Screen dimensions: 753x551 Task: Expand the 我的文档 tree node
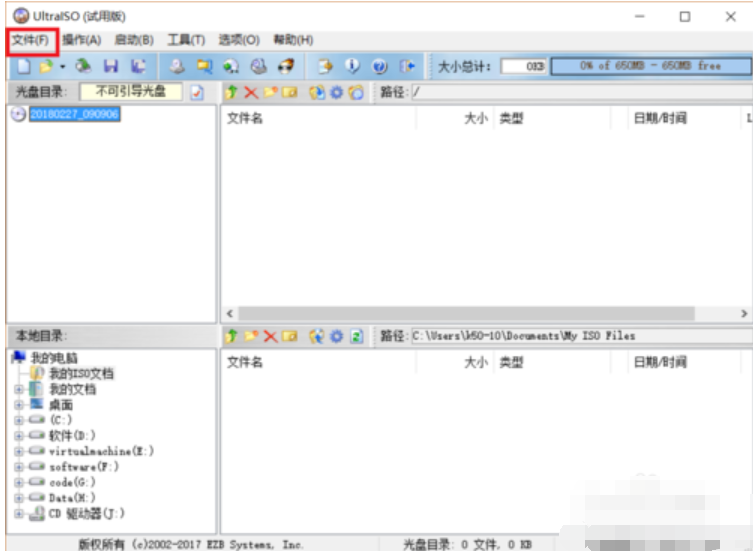(20, 390)
